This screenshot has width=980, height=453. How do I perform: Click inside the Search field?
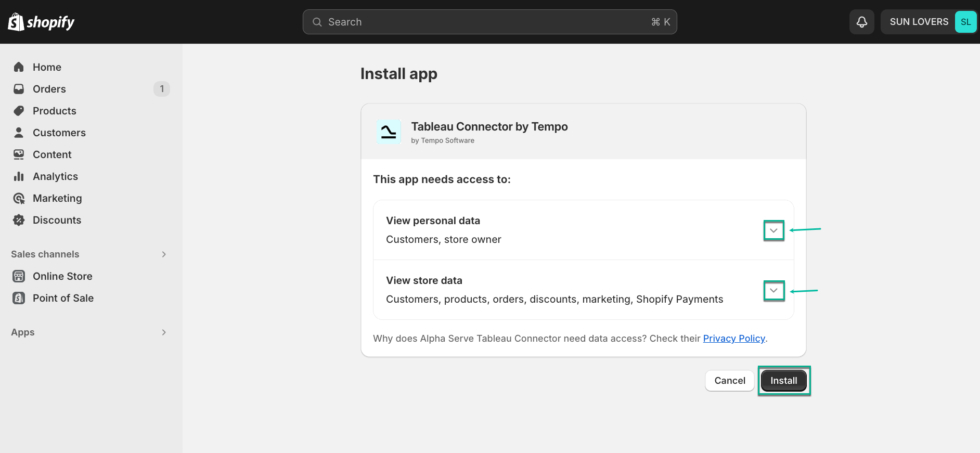tap(489, 22)
